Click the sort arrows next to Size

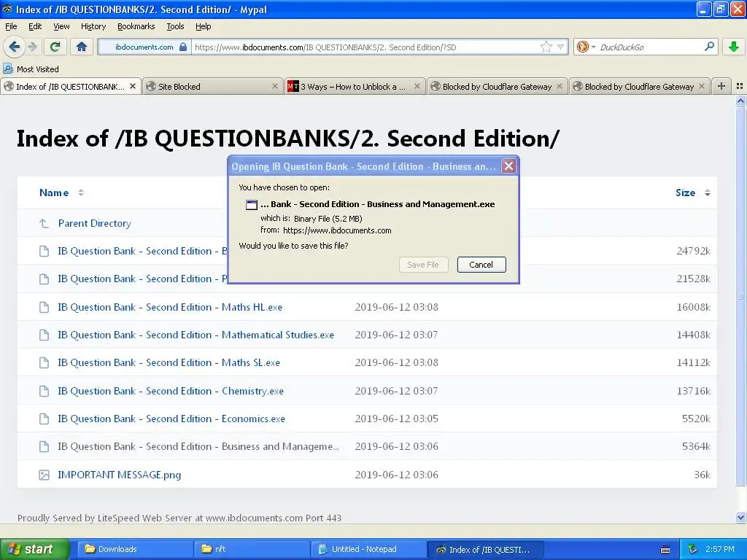point(708,192)
